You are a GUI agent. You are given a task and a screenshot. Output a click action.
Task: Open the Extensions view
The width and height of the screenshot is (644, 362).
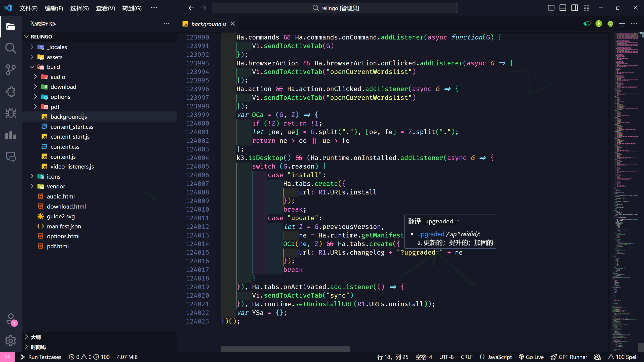(x=11, y=92)
